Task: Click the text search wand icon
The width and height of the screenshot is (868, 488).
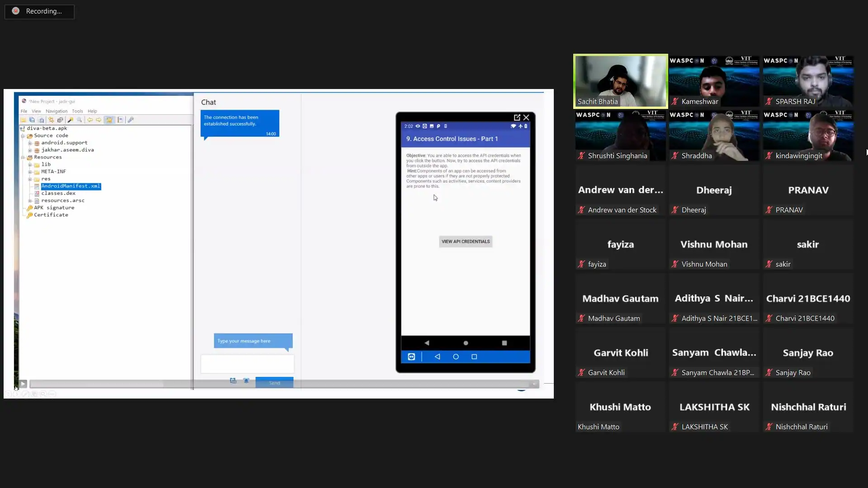Action: 70,120
